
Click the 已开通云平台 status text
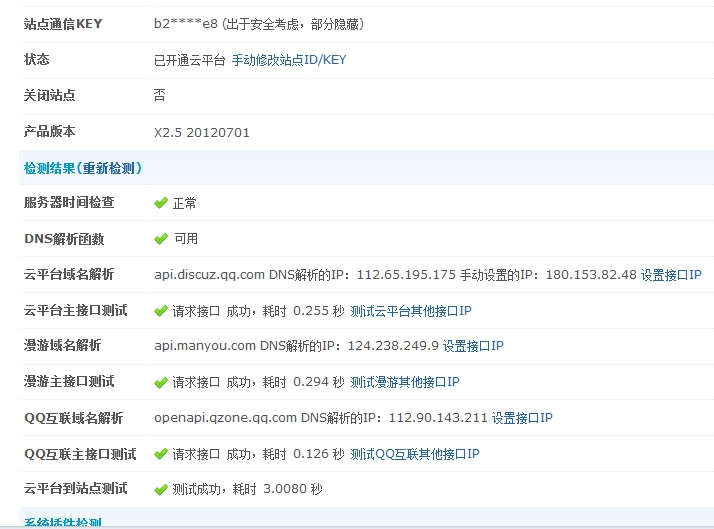(x=189, y=60)
